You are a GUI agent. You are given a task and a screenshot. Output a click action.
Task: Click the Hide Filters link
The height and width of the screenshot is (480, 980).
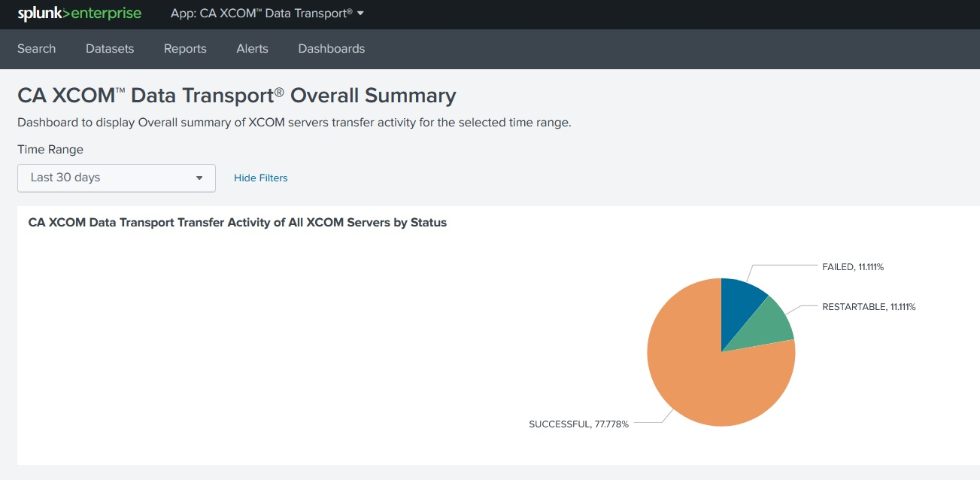click(x=260, y=178)
